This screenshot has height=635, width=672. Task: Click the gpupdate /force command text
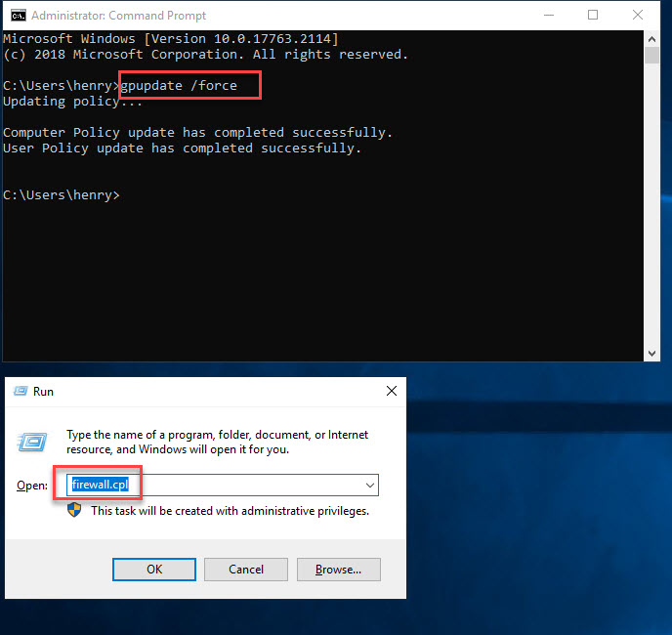(x=179, y=86)
